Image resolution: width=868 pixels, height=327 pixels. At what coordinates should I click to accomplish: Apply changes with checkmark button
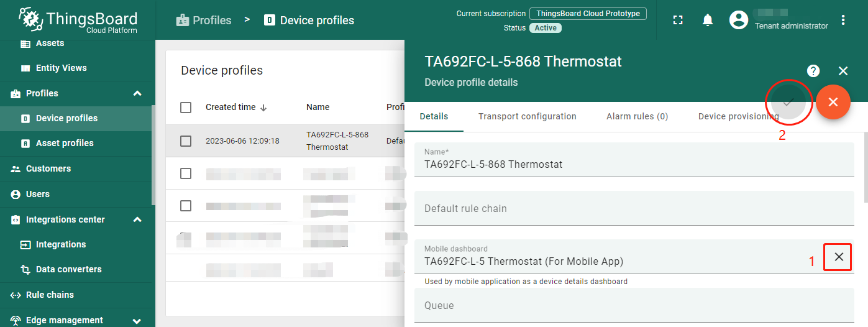(788, 102)
